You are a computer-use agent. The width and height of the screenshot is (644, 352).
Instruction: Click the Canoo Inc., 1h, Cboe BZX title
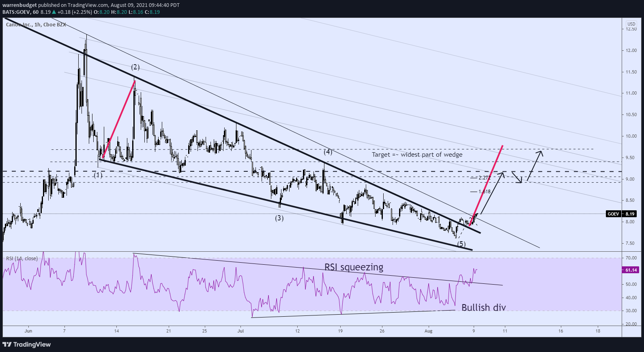click(36, 25)
